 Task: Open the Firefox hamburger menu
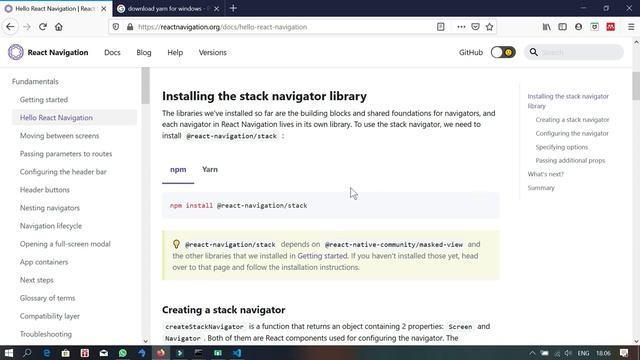coord(631,27)
